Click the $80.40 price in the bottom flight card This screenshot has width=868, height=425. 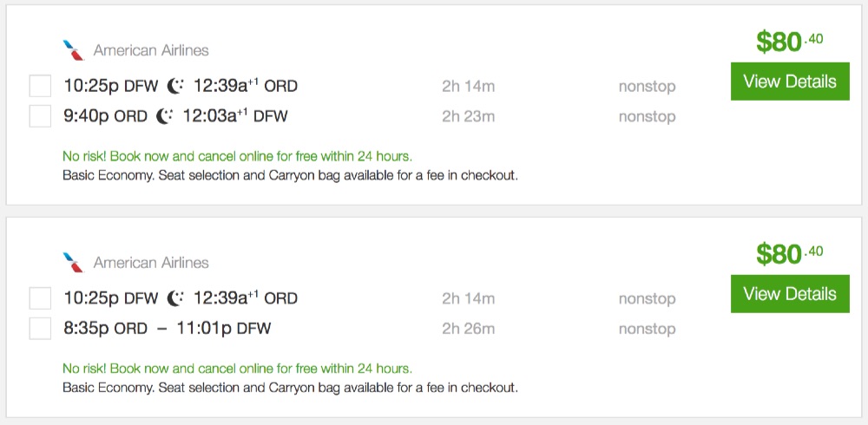pyautogui.click(x=789, y=253)
